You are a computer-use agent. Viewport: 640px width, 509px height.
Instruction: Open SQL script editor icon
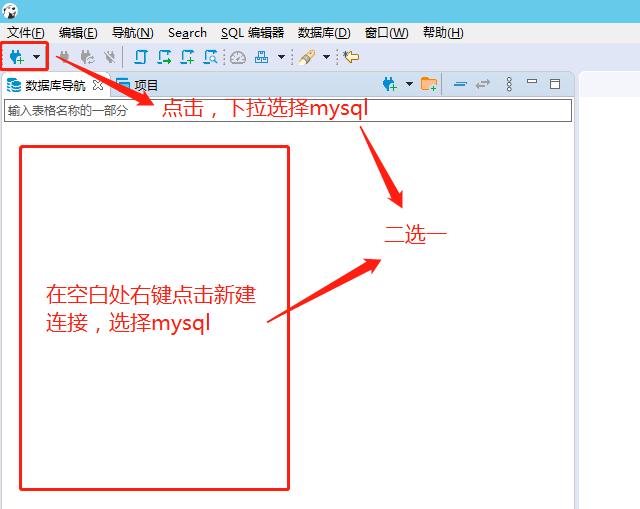pos(141,57)
